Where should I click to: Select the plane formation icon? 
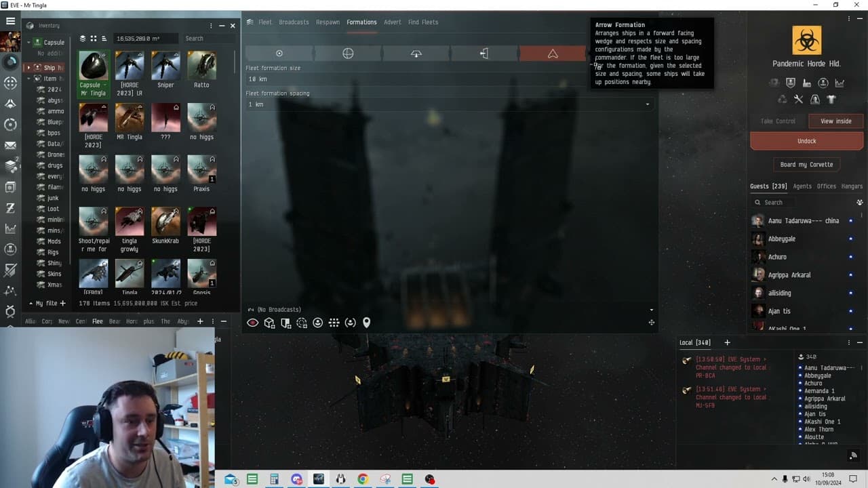tap(416, 54)
